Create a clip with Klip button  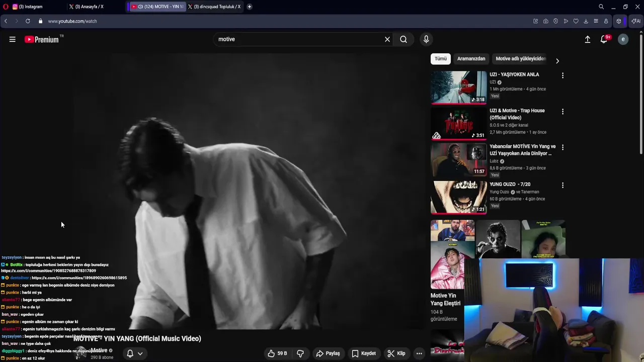(x=396, y=353)
